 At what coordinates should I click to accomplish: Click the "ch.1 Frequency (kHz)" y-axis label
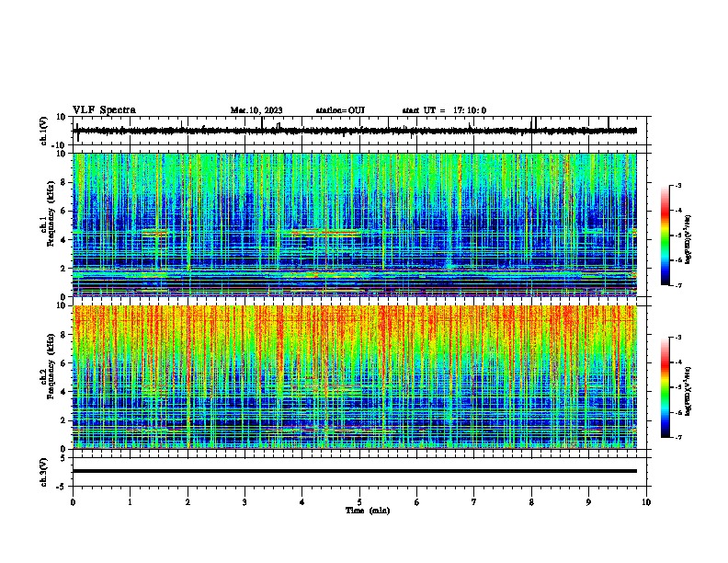(x=48, y=214)
